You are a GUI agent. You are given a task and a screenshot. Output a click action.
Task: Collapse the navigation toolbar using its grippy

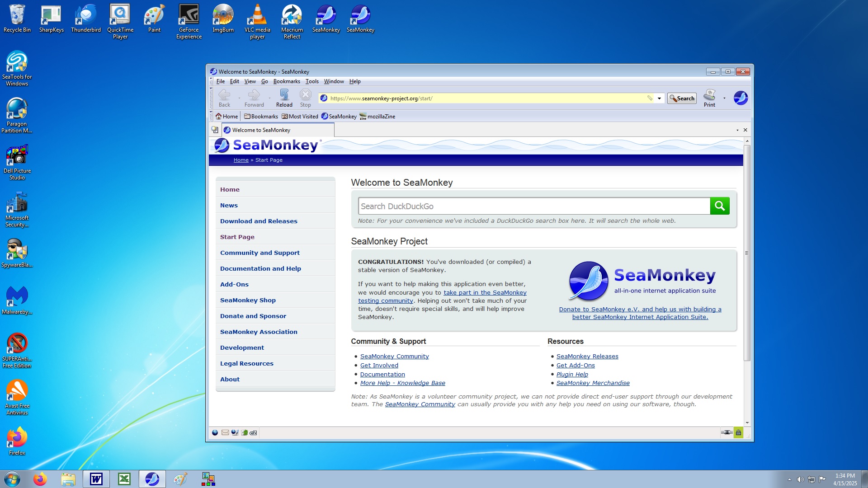pos(211,98)
